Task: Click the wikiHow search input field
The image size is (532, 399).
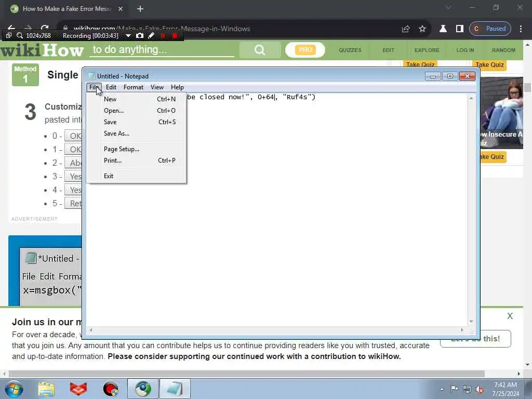Action: (162, 50)
